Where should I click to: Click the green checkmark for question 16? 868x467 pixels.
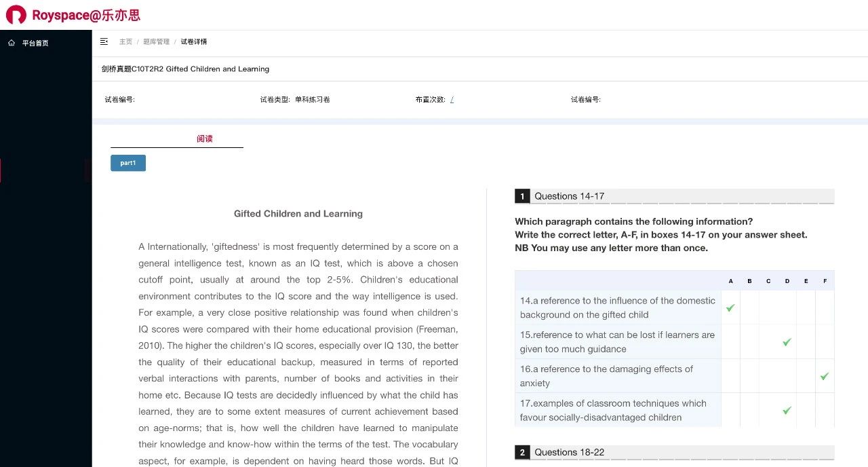tap(825, 376)
